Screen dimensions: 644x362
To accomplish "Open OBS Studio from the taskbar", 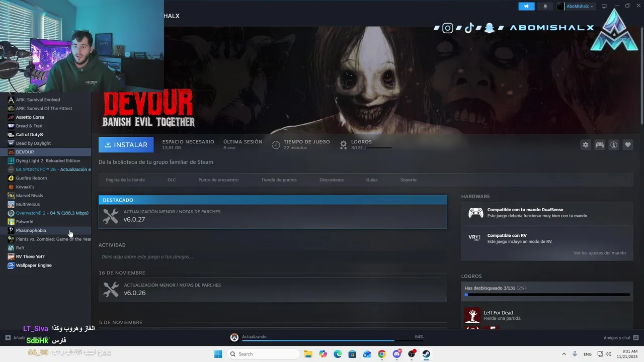I will click(412, 354).
